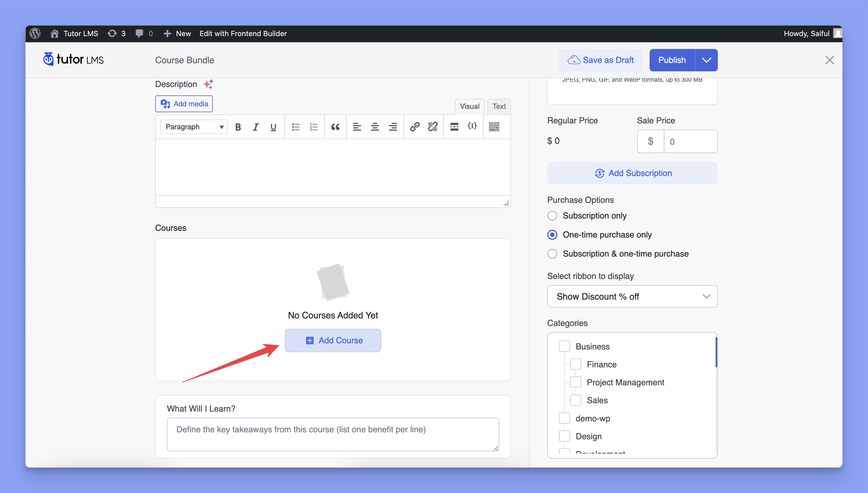This screenshot has height=493, width=868.
Task: Switch to the Text editor tab
Action: (499, 106)
